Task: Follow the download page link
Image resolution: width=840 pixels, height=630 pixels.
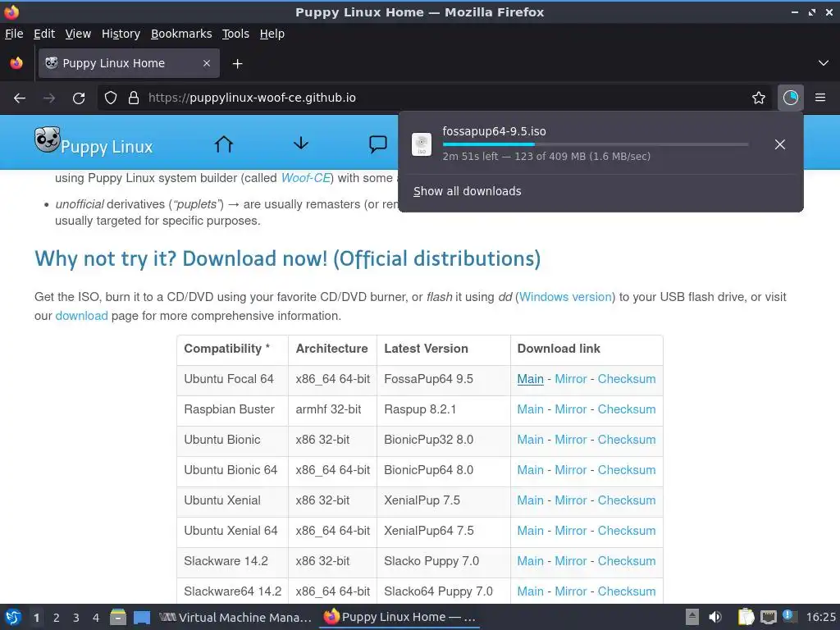Action: (x=81, y=316)
